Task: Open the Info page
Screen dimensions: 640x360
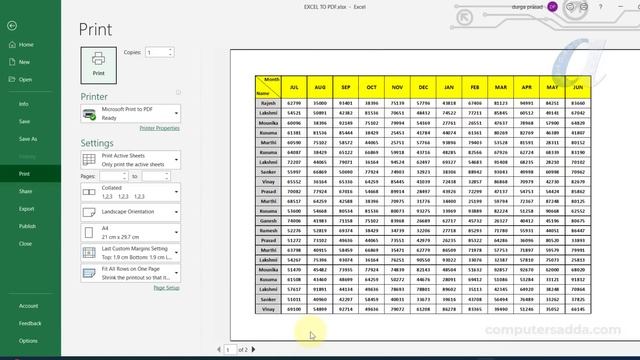Action: [x=24, y=104]
